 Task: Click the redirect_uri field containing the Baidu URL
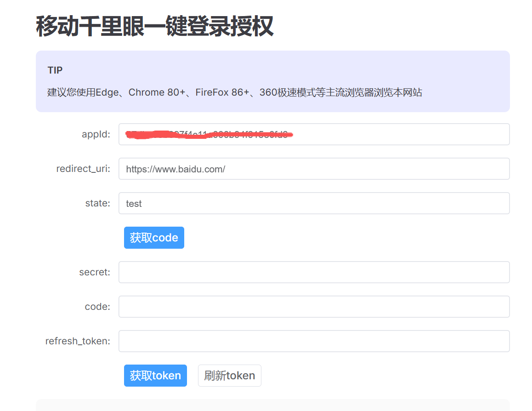coord(314,169)
